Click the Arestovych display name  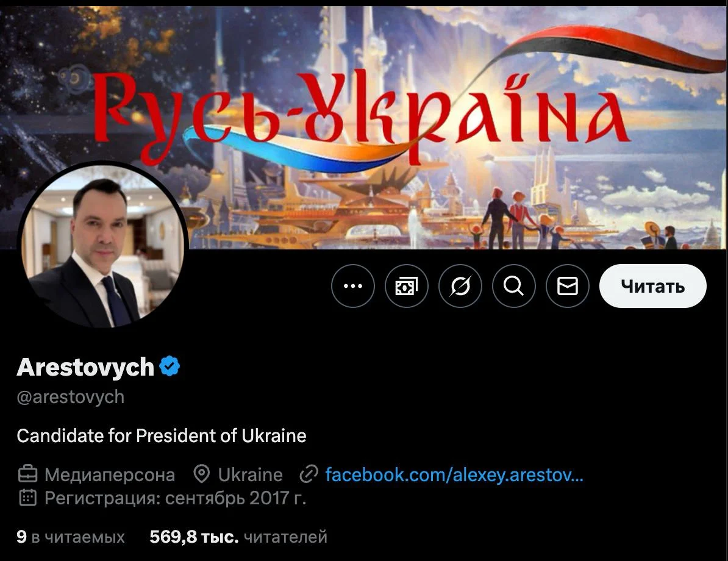[x=85, y=367]
